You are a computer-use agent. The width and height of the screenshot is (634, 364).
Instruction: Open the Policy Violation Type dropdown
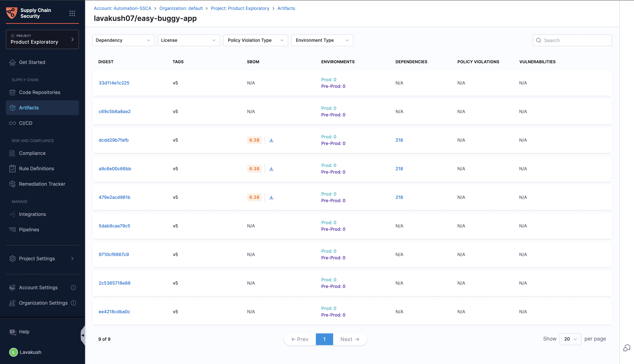coord(255,40)
